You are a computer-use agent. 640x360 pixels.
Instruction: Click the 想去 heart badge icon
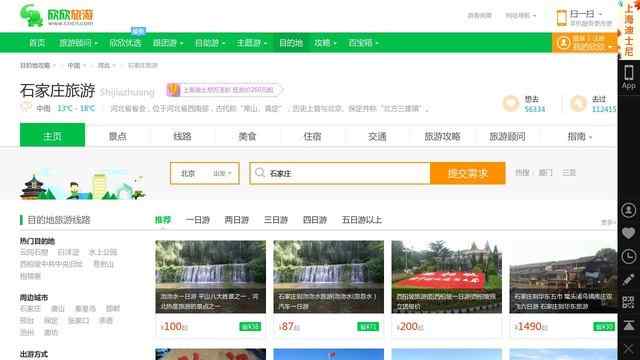tap(511, 104)
